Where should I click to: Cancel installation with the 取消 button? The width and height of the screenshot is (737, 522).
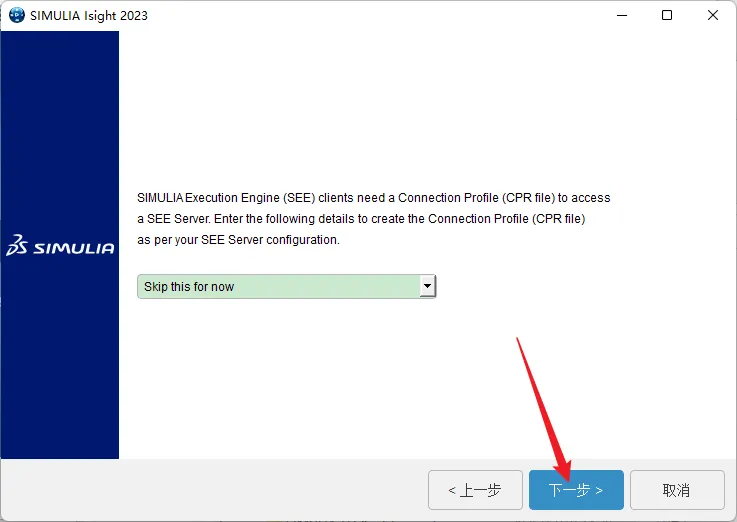tap(677, 490)
